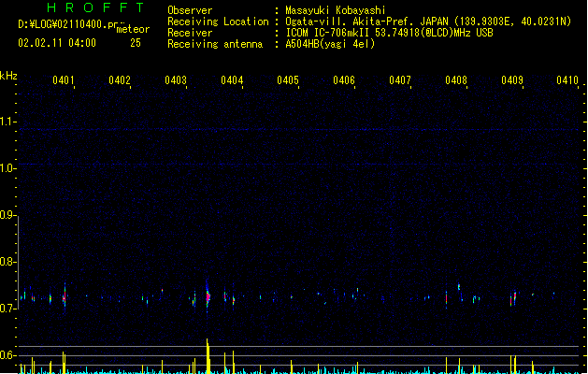Screen dimensions: 588x374
Task: Click the Receiving Location label
Action: tap(218, 22)
